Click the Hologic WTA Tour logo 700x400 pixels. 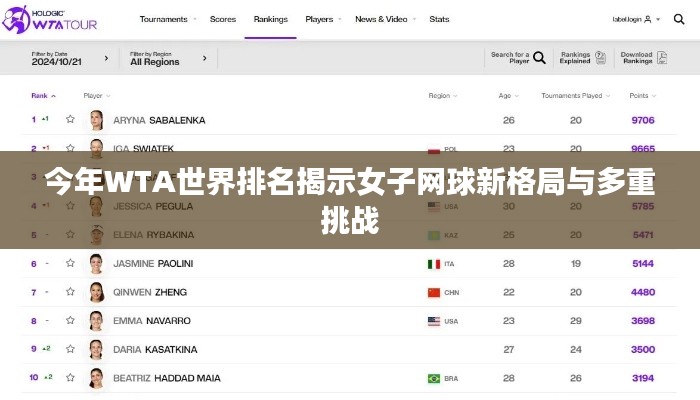coord(50,20)
